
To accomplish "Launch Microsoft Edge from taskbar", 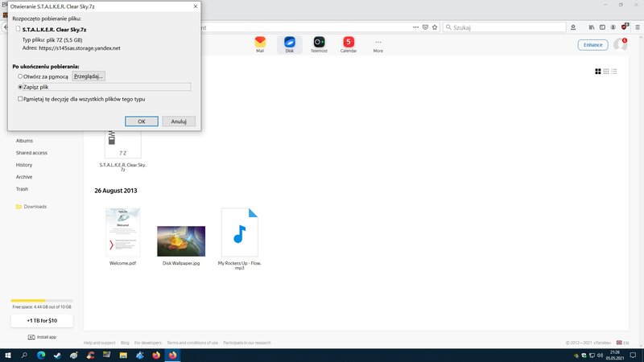I will tap(41, 356).
